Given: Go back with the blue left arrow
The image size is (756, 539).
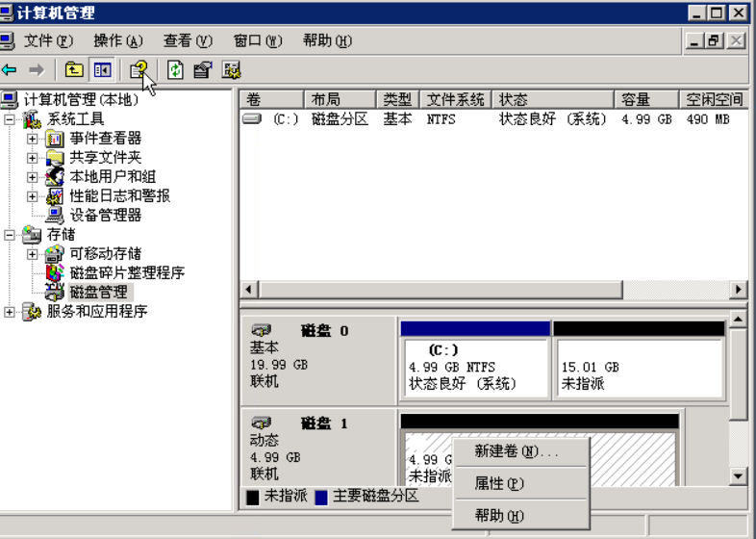Looking at the screenshot, I should (10, 70).
